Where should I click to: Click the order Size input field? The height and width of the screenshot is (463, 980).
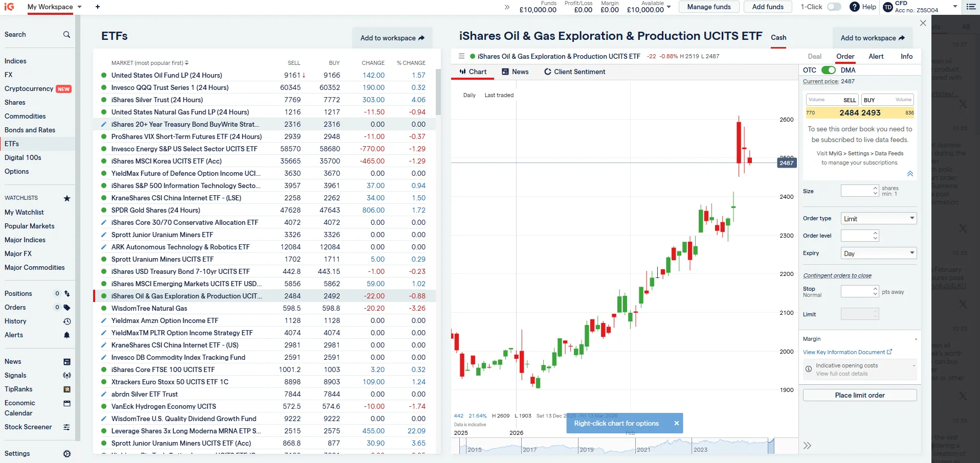856,191
